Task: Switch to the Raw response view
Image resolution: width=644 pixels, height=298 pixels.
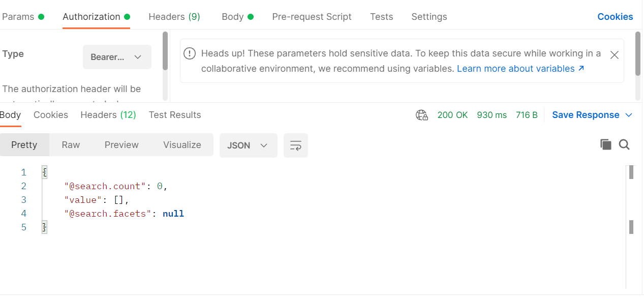Action: click(71, 145)
